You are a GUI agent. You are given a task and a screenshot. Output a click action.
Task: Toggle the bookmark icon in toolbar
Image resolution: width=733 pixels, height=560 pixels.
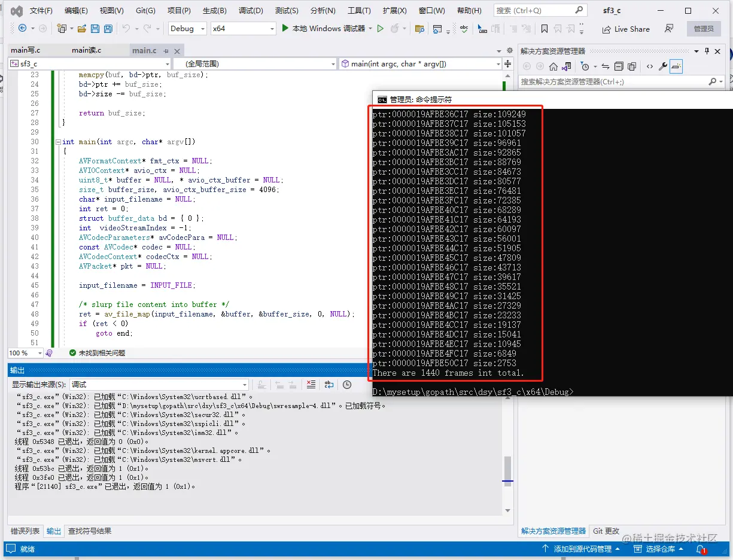[x=544, y=29]
